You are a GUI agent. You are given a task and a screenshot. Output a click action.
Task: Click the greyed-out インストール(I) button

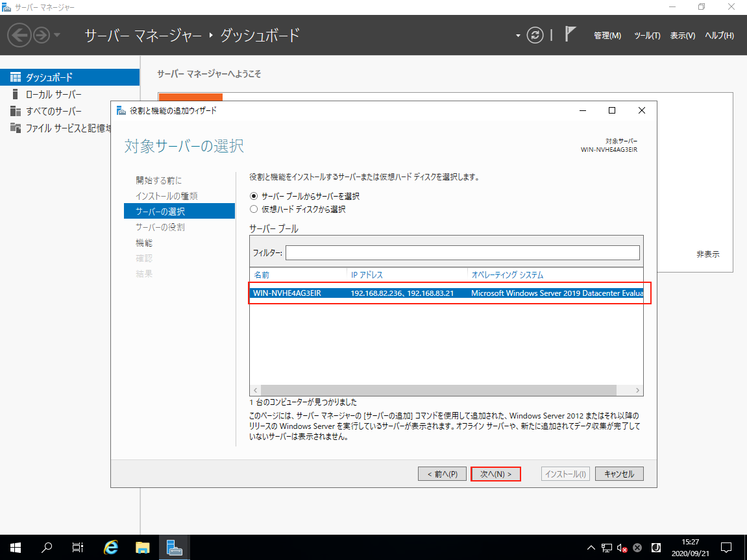tap(565, 474)
